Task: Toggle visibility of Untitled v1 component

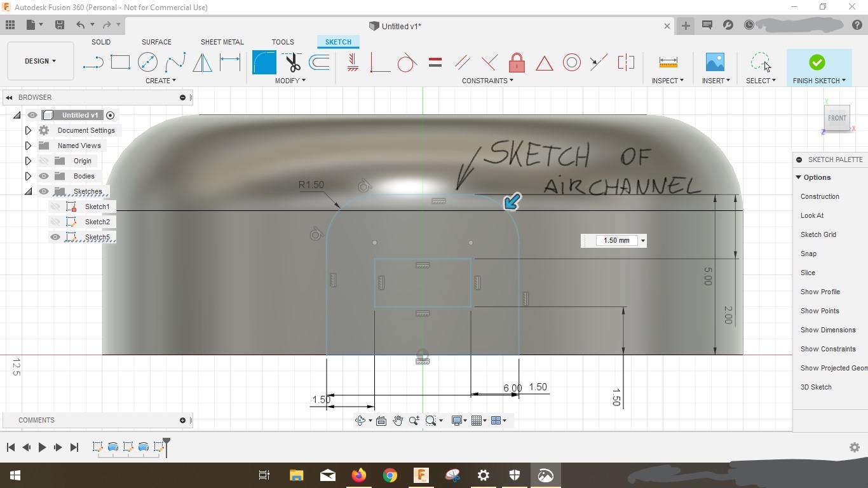Action: [x=32, y=115]
